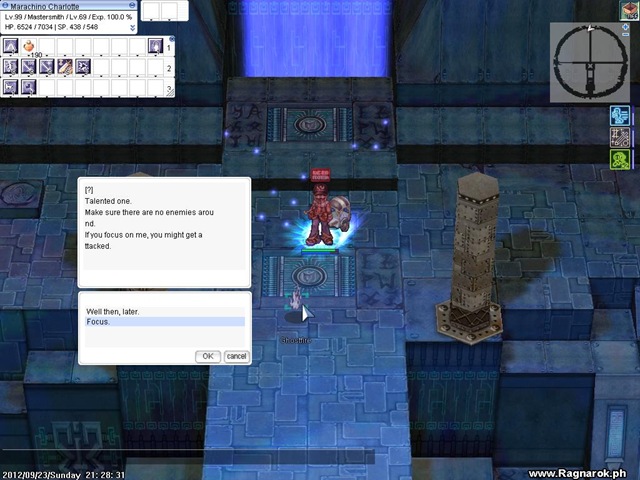Viewport: 640px width, 480px height.
Task: Click hotkey bar row number "1"
Action: tap(169, 48)
